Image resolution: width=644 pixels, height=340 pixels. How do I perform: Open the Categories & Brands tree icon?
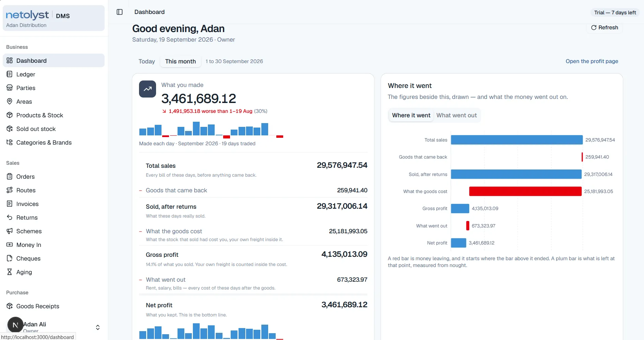(x=10, y=142)
